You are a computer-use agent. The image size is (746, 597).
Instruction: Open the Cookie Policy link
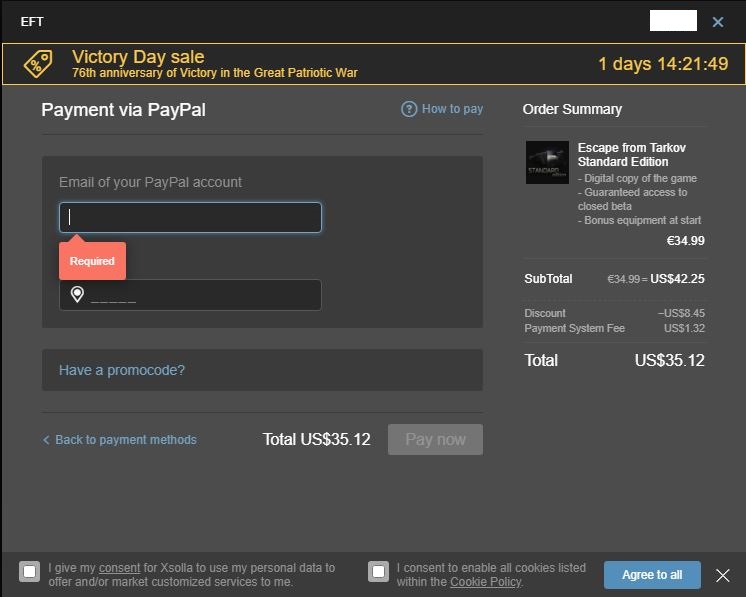(x=485, y=582)
